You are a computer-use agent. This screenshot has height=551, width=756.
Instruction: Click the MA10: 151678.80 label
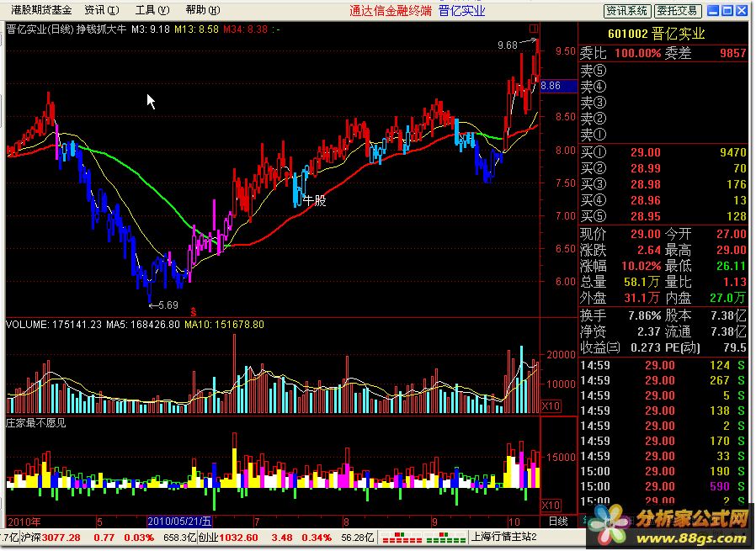coord(224,325)
